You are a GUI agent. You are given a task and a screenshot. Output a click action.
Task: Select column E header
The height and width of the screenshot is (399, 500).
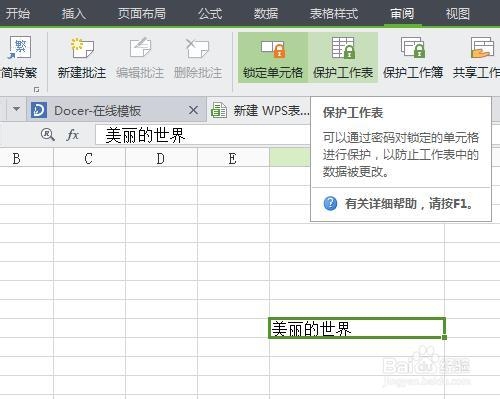point(233,159)
